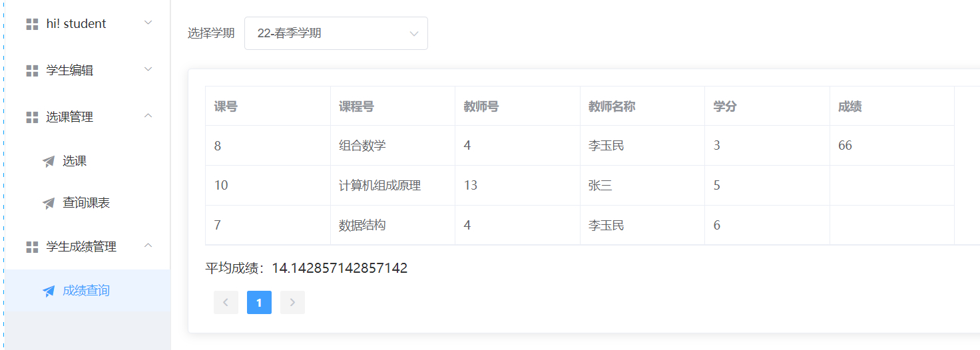Click the previous page arrow button
This screenshot has height=350, width=980.
pos(226,303)
